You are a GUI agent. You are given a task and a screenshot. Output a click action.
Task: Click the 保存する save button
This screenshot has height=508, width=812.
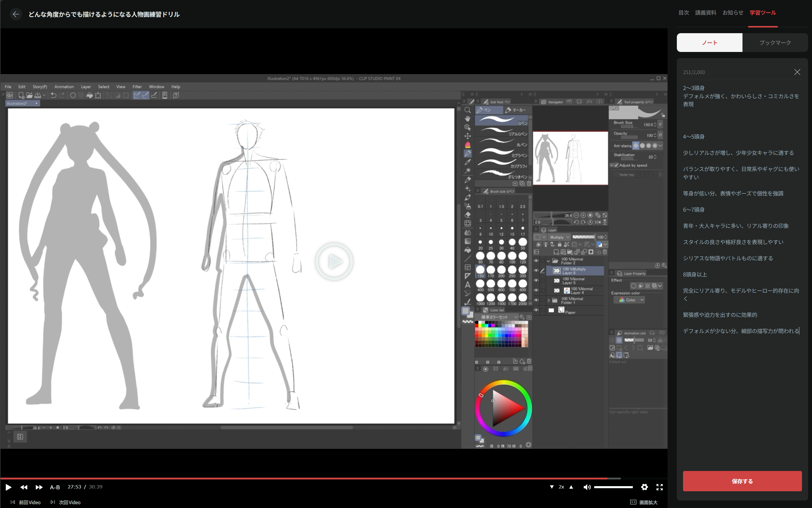click(742, 481)
